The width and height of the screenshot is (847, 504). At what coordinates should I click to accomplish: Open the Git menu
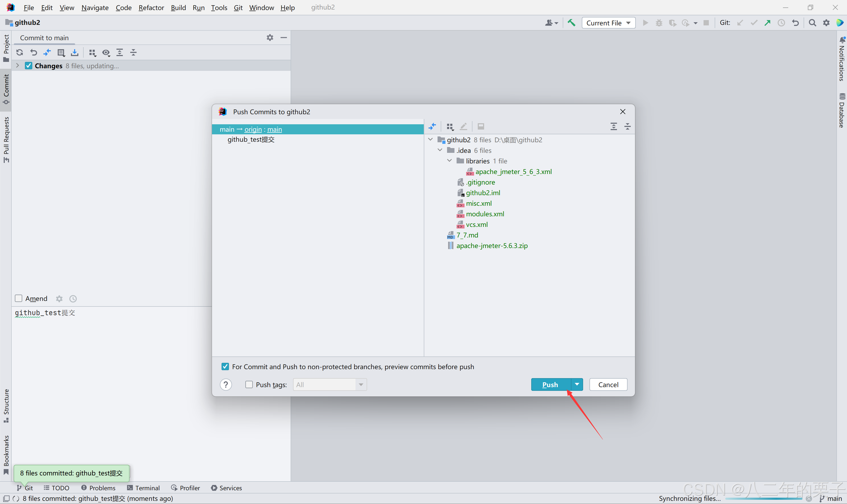pyautogui.click(x=238, y=7)
